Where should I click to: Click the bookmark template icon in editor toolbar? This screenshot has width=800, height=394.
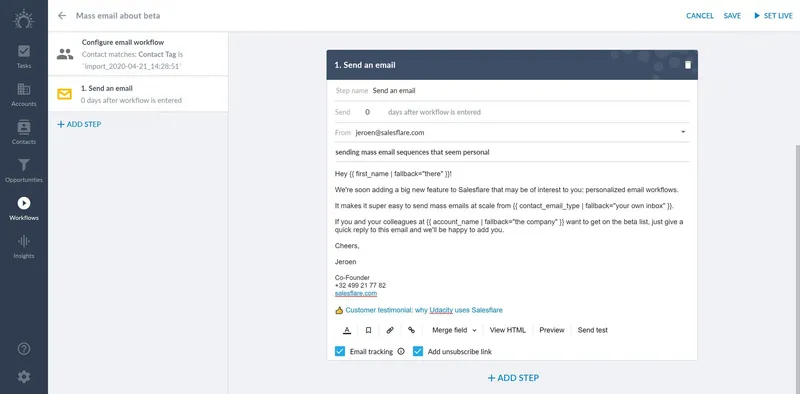coord(368,330)
